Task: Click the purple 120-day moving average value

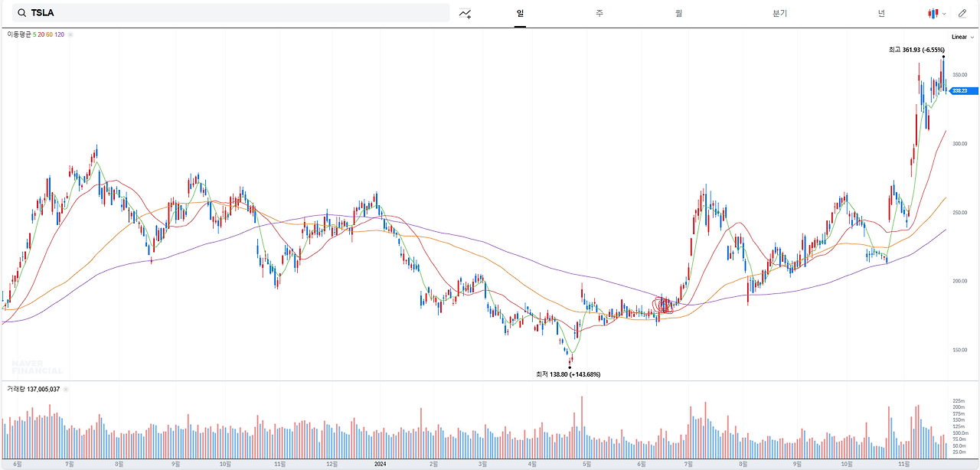Action: pos(59,34)
